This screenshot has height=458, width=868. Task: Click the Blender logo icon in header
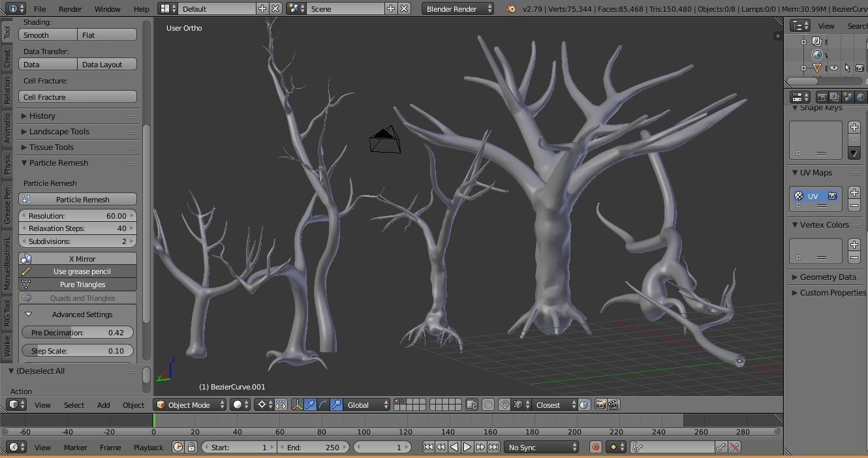click(x=511, y=8)
